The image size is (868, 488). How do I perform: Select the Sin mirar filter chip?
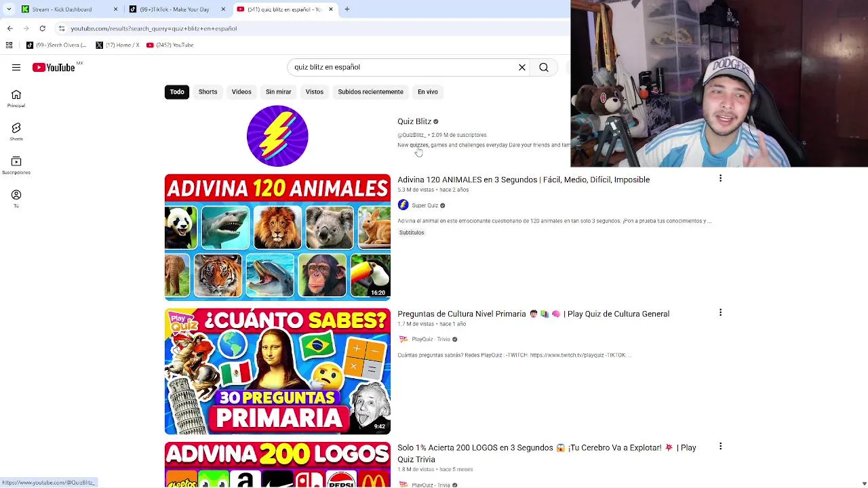[x=278, y=91]
